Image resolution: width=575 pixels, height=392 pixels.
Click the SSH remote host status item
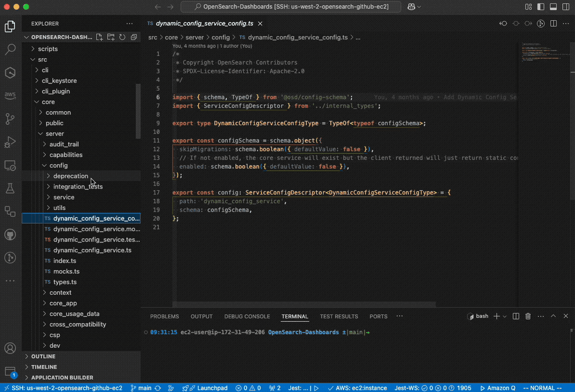pos(63,388)
